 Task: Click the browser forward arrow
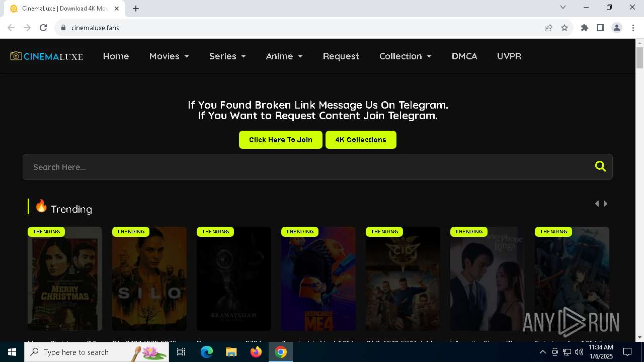[x=27, y=28]
